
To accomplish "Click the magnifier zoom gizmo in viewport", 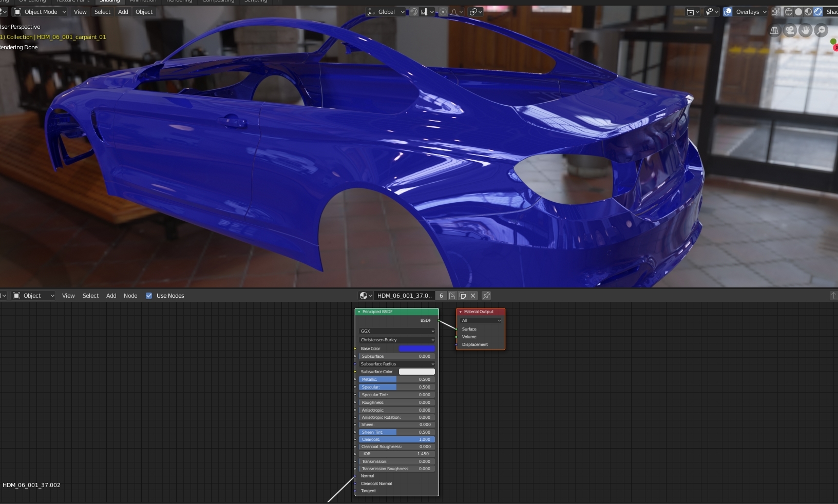I will [x=822, y=30].
